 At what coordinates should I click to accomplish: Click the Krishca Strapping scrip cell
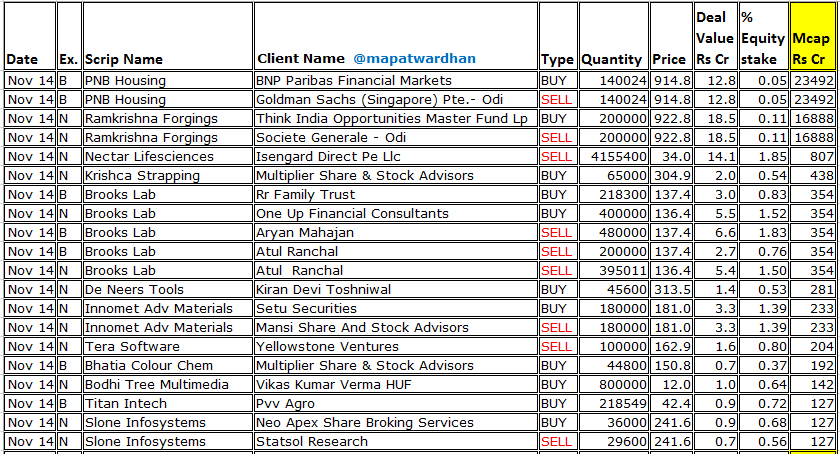coord(168,175)
